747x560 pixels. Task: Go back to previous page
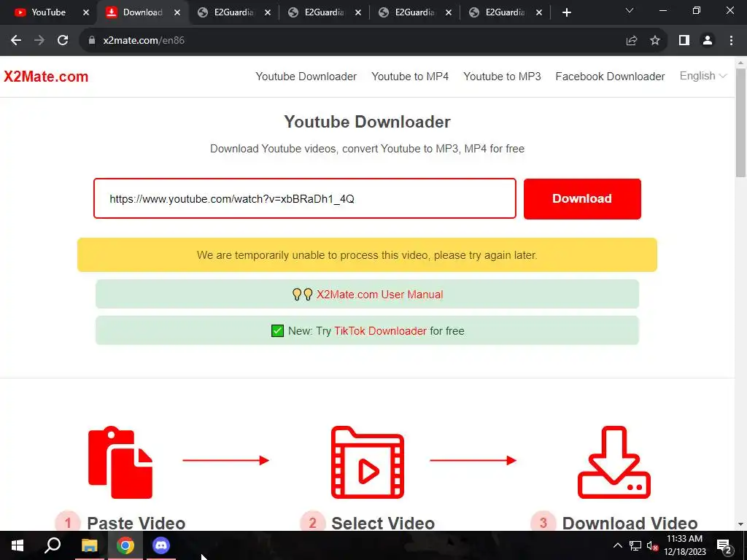(x=16, y=41)
